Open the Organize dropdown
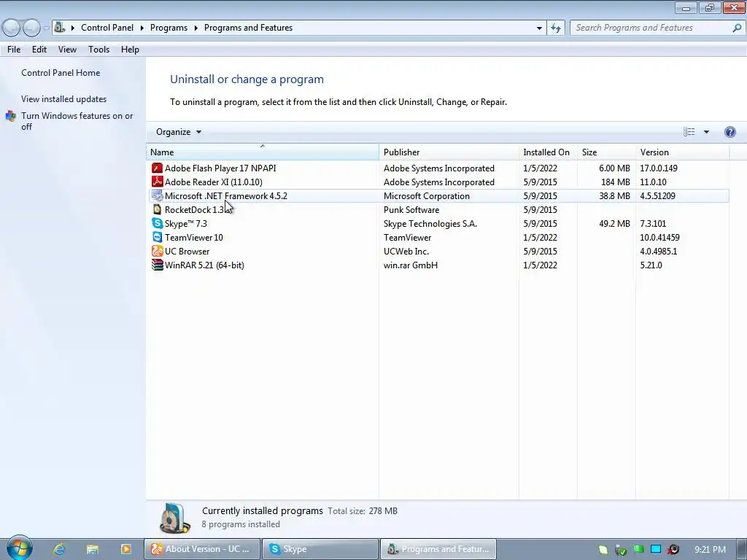 click(x=179, y=132)
